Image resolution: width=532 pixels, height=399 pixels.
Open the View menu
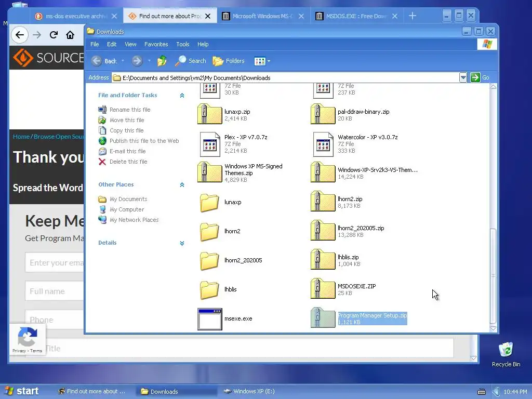130,44
